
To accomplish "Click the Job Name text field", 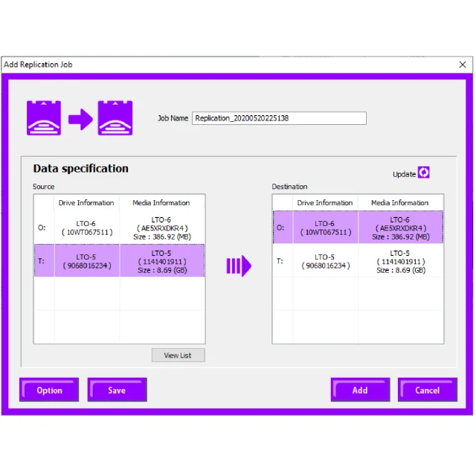I will click(x=279, y=118).
